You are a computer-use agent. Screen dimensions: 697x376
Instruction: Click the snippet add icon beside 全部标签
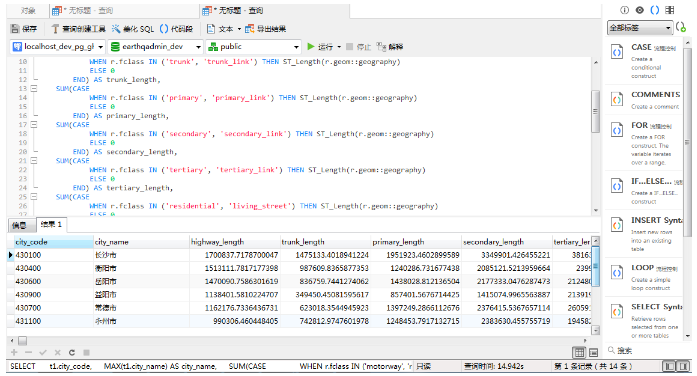tap(681, 28)
